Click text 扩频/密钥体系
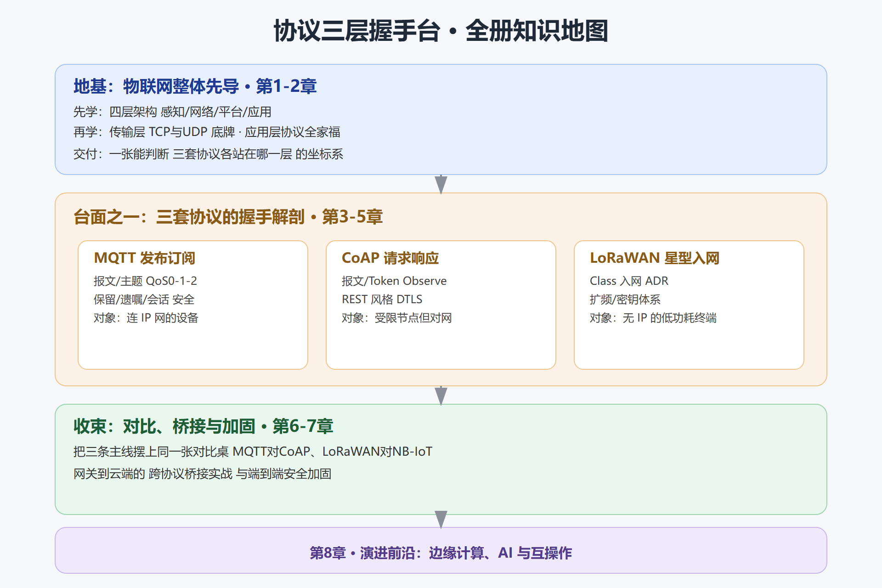 [625, 300]
